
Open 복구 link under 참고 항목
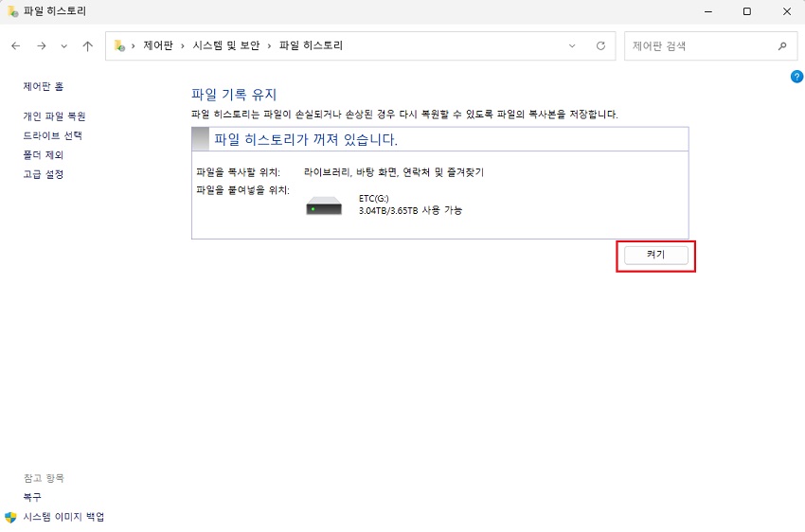point(32,497)
